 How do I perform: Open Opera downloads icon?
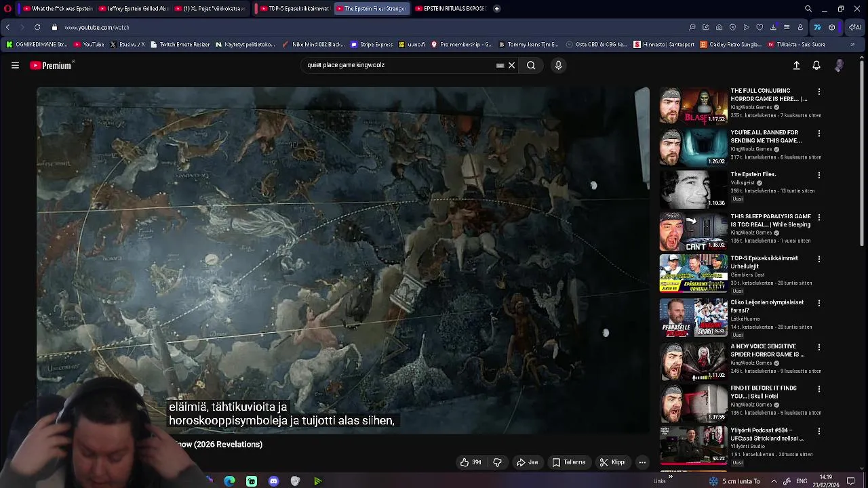pyautogui.click(x=773, y=27)
